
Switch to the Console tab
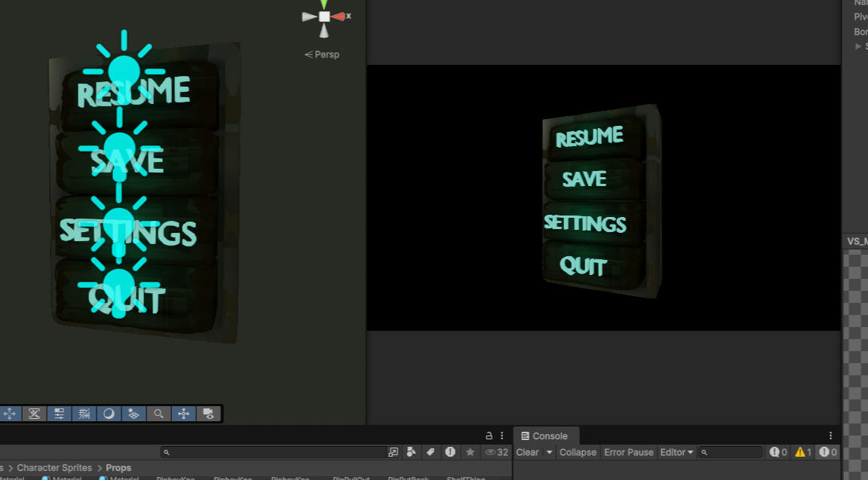pyautogui.click(x=545, y=436)
